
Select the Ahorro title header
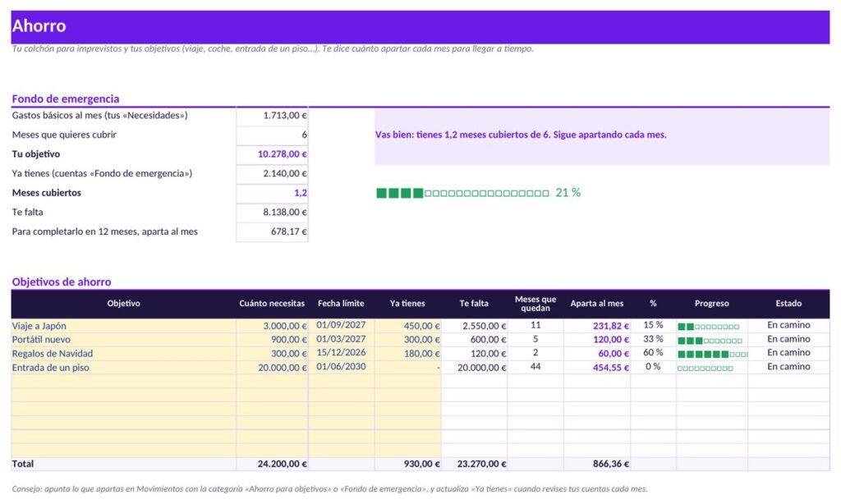pos(420,26)
